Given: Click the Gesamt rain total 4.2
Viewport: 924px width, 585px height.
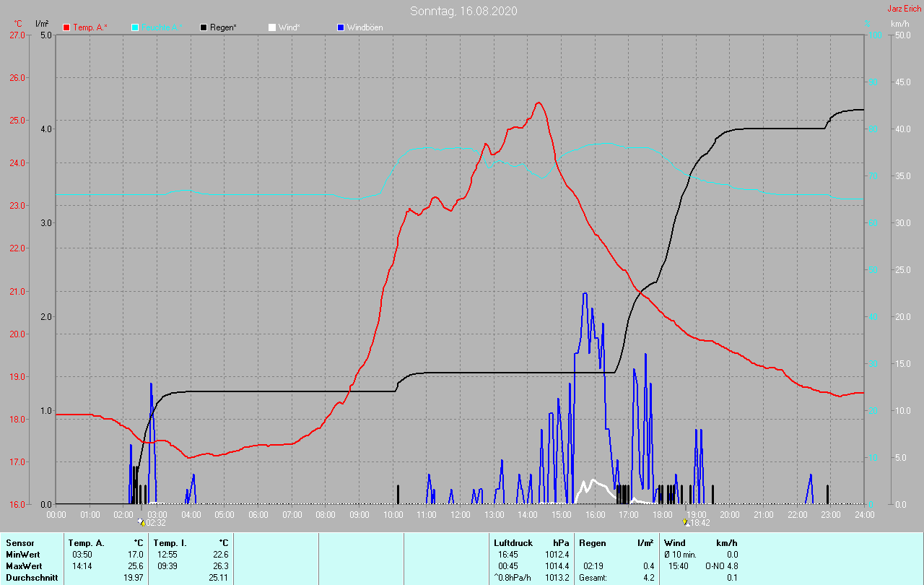Looking at the screenshot, I should click(648, 578).
